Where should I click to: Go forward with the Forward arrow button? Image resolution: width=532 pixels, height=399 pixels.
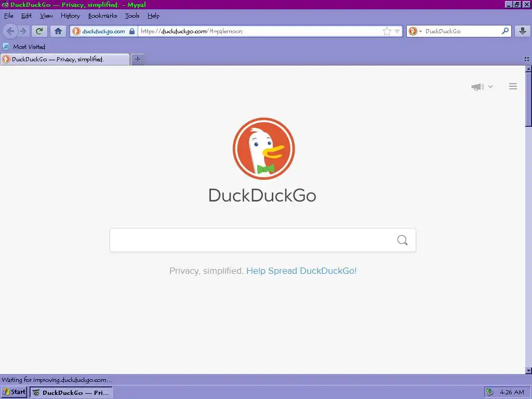[x=23, y=31]
